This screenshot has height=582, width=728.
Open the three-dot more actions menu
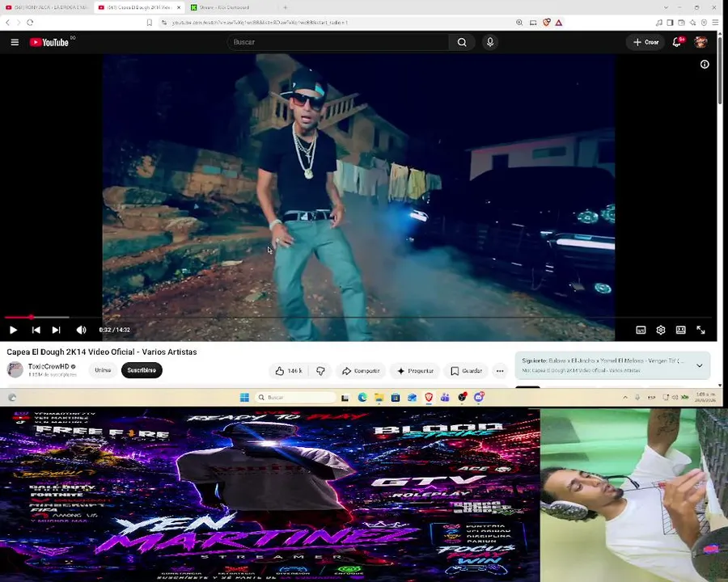[x=500, y=371]
